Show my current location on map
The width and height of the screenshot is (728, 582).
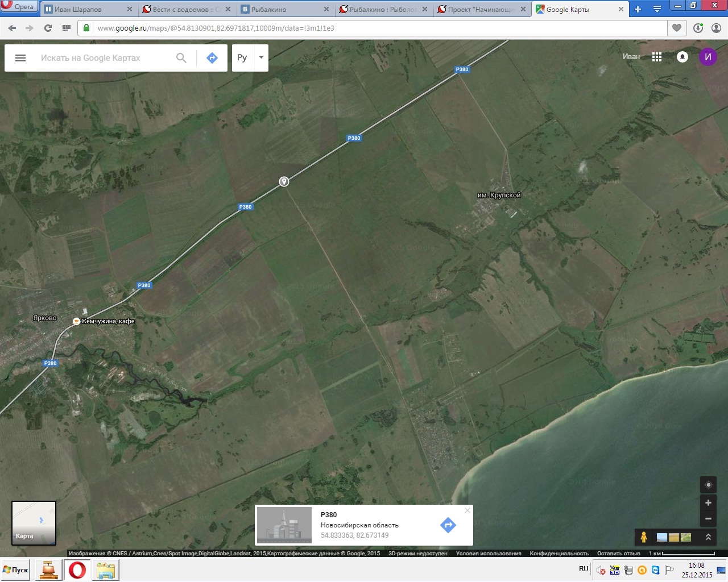coord(708,485)
